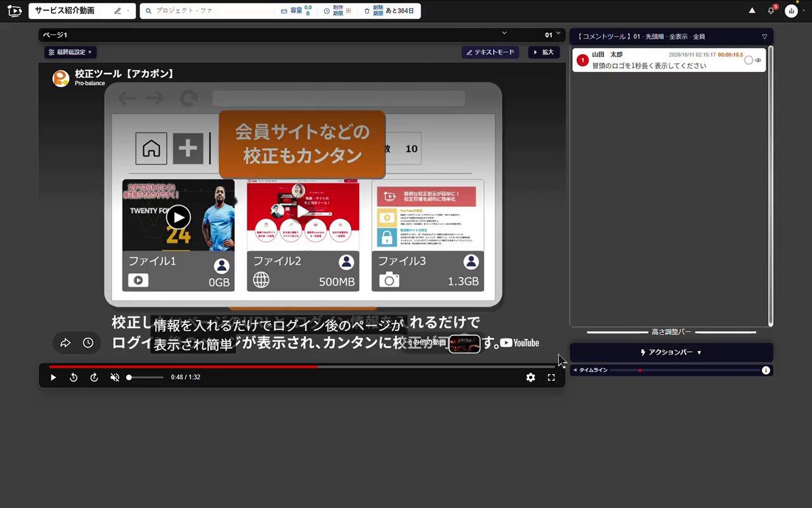Expand the アクションバー dropdown
Image resolution: width=812 pixels, height=508 pixels.
[671, 352]
